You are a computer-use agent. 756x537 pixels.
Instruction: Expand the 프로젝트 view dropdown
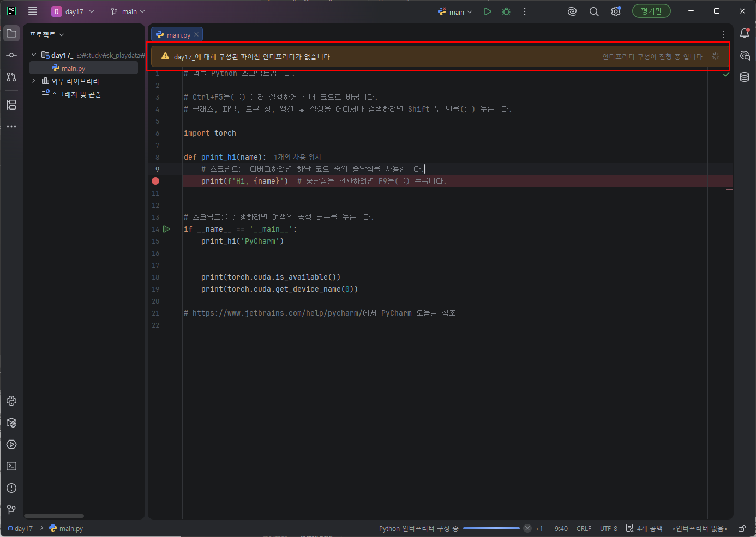(x=47, y=34)
